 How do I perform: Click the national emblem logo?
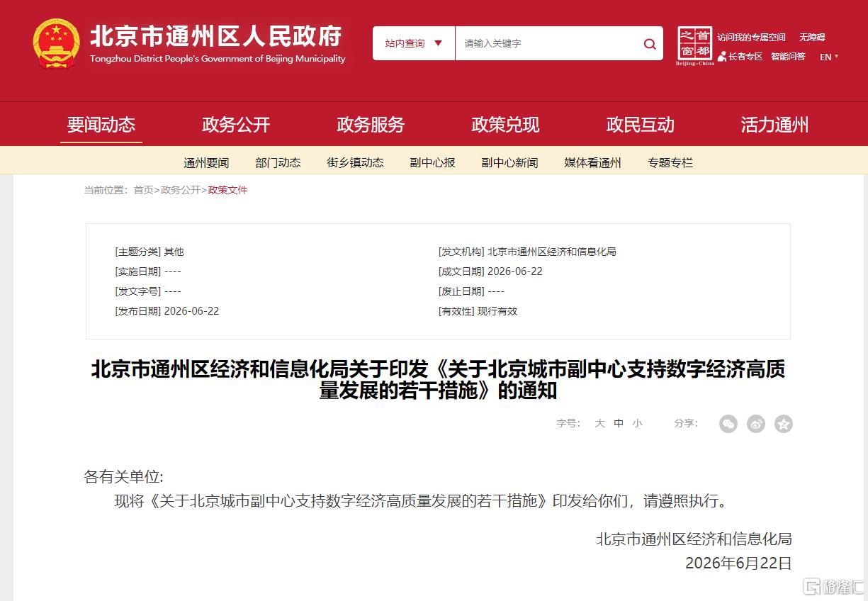(x=56, y=44)
